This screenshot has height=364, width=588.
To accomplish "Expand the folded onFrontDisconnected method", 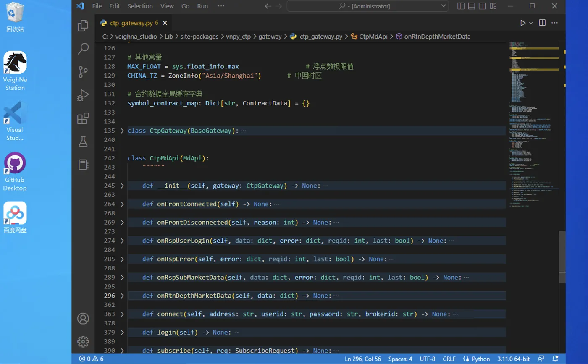I will pos(122,222).
